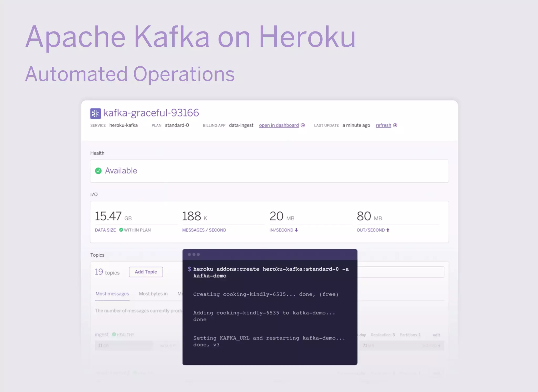The image size is (538, 392).
Task: Click the 'a minute ago' last update text
Action: [x=356, y=125]
